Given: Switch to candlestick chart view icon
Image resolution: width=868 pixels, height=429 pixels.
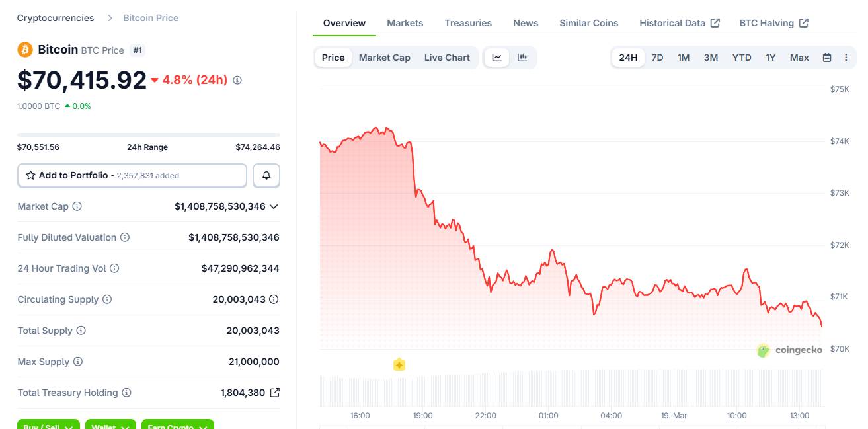Looking at the screenshot, I should point(522,58).
